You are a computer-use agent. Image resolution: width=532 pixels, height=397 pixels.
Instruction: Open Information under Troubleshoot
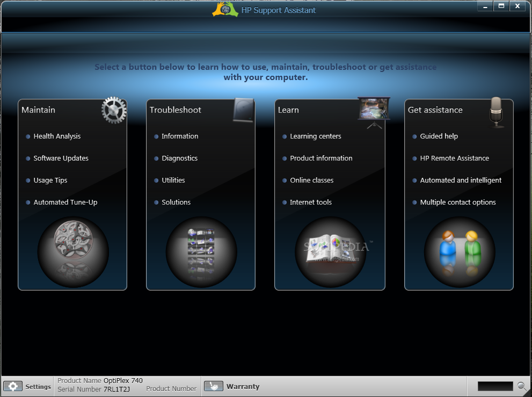pos(180,136)
